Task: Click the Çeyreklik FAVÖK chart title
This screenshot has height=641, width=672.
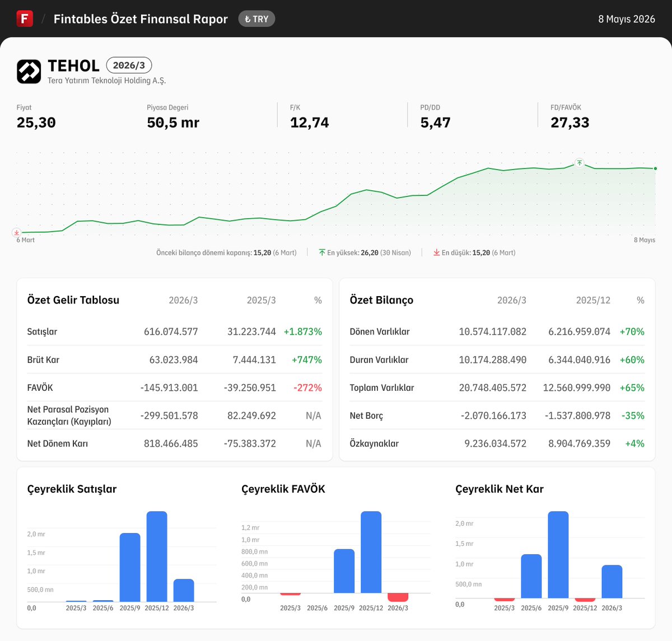Action: 283,489
